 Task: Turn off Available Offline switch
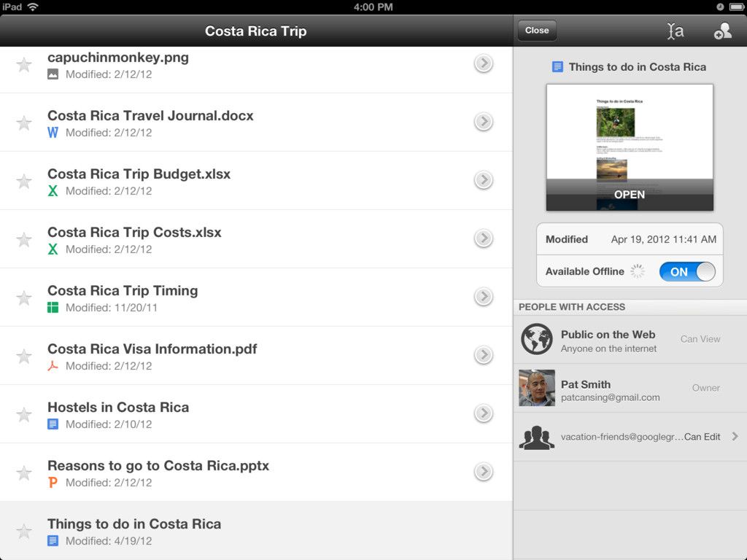687,271
